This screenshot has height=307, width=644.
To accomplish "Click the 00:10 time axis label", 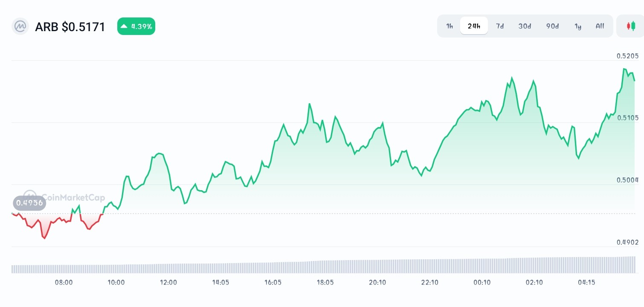I will pyautogui.click(x=482, y=282).
